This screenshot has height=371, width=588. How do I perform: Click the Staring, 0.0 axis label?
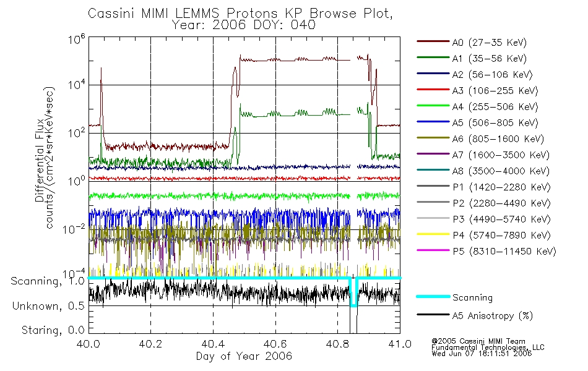[x=53, y=330]
